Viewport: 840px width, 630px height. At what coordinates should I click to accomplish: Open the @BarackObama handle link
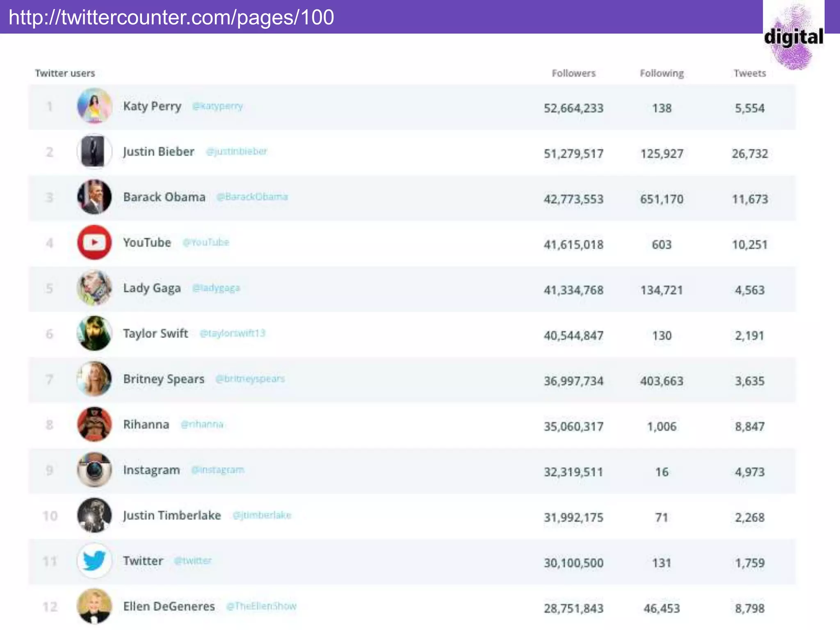(252, 197)
